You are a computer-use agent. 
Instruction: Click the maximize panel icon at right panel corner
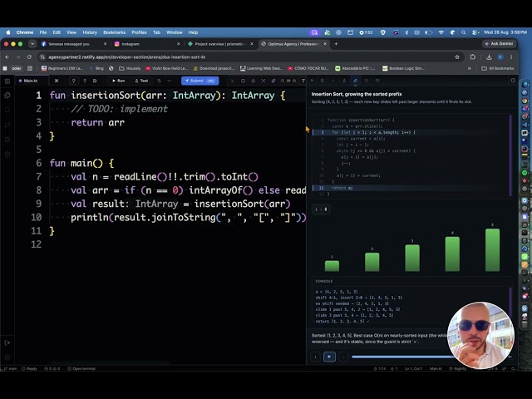point(513,81)
